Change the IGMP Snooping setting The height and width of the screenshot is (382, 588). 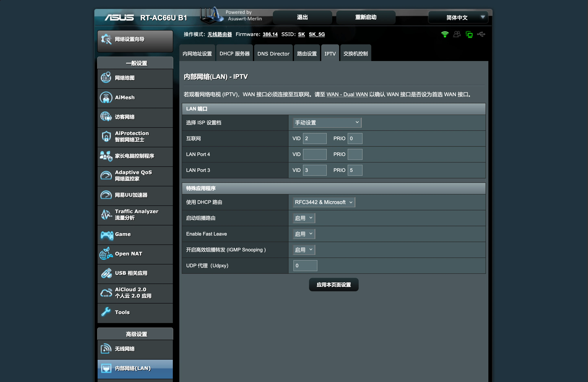coord(304,250)
